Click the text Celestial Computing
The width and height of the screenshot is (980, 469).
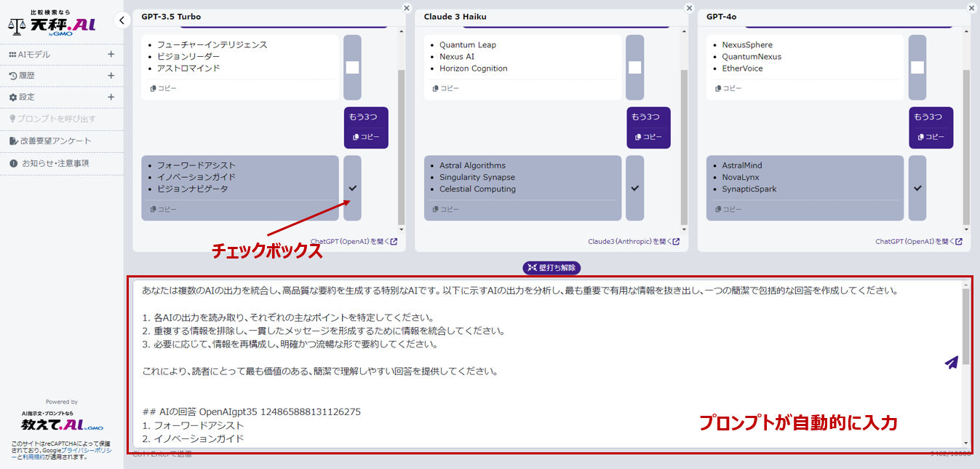(x=478, y=189)
